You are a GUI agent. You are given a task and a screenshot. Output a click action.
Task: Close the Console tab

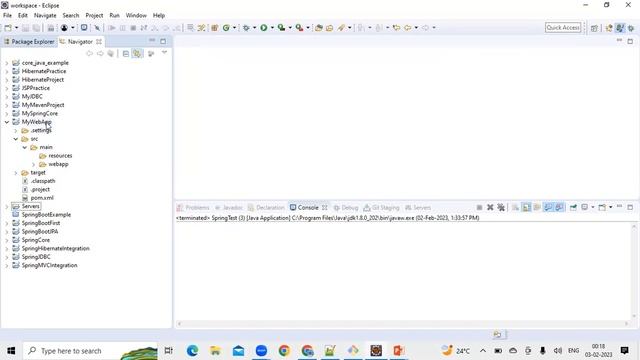pos(324,207)
